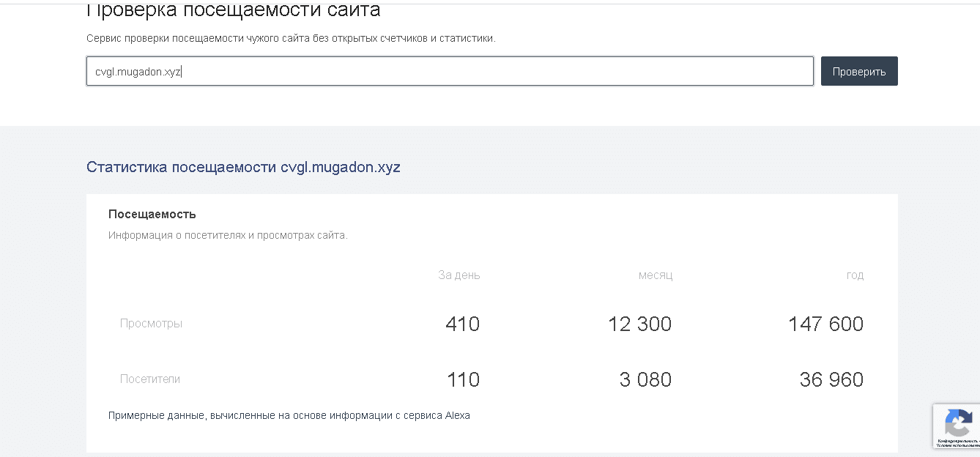Image resolution: width=980 pixels, height=457 pixels.
Task: Select the За день column header
Action: (458, 275)
